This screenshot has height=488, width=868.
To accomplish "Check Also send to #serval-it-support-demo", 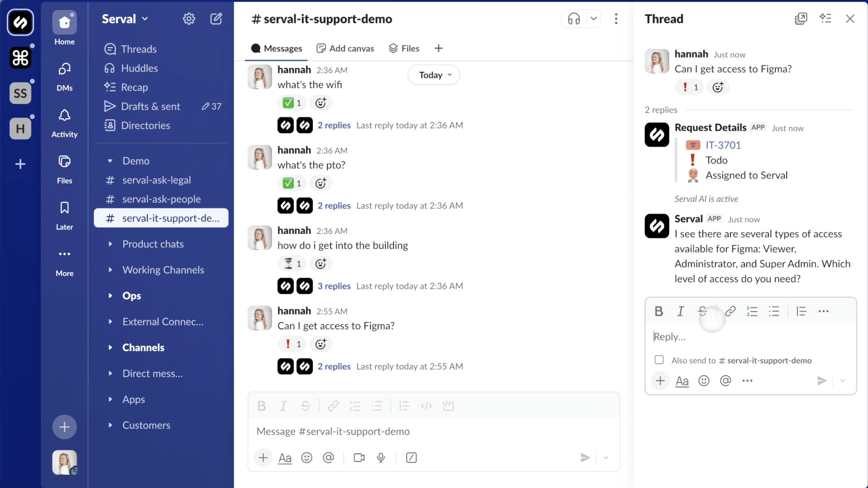I will coord(659,360).
